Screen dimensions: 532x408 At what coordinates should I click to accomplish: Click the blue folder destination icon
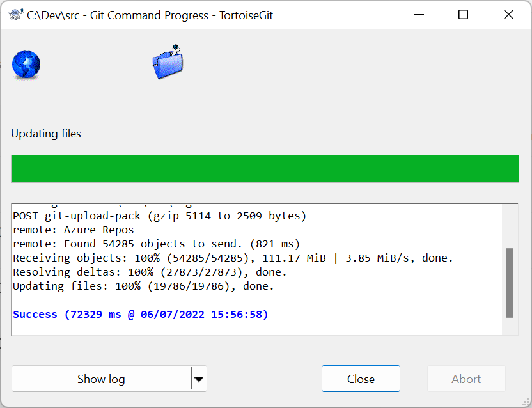[x=168, y=62]
